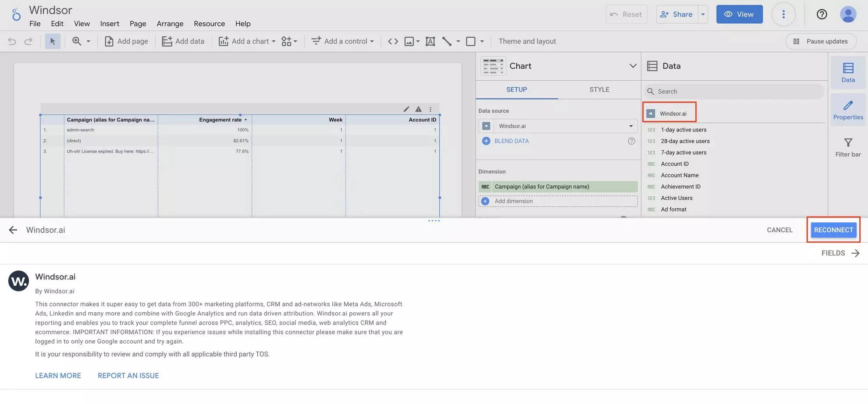The image size is (868, 404).
Task: Open the Insert menu
Action: (110, 24)
